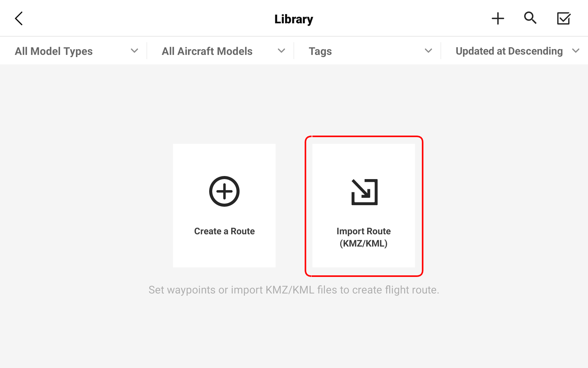Expand the chevron beside All Model Types
The height and width of the screenshot is (368, 588).
134,51
